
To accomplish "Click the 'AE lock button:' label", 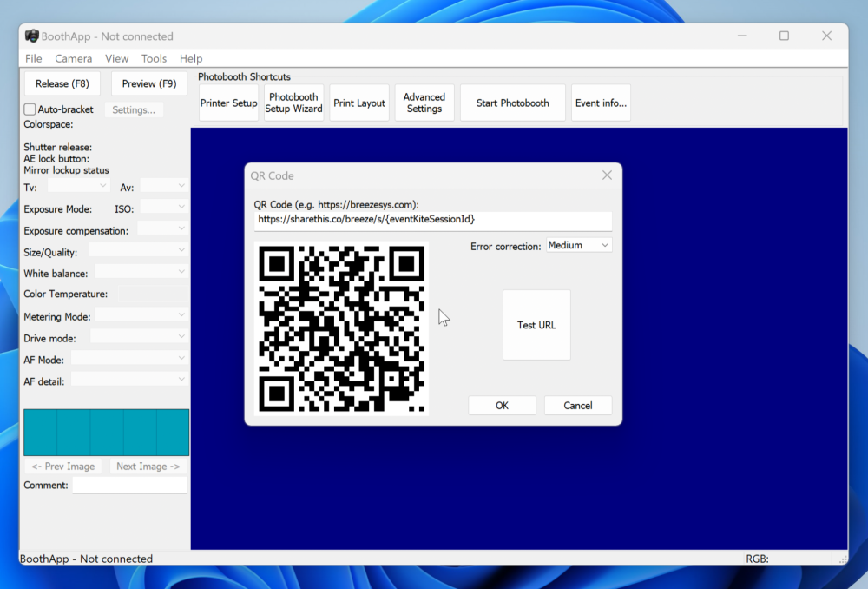I will [56, 159].
